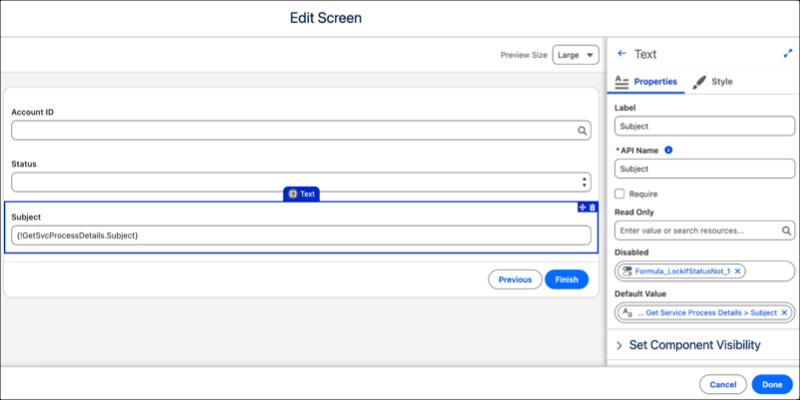Click the Read Only resource search field
The width and height of the screenshot is (800, 400).
click(x=705, y=231)
